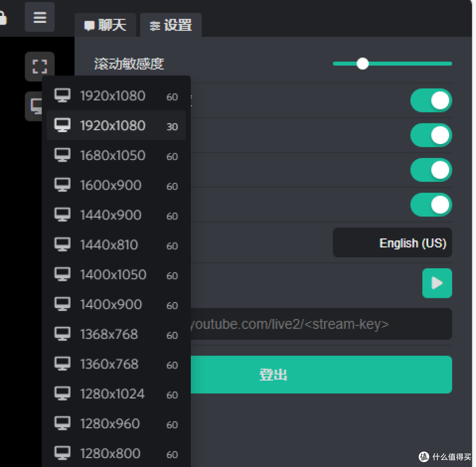The width and height of the screenshot is (476, 467).
Task: Focus the youtube.com/live2 stream URL field
Action: pyautogui.click(x=321, y=324)
